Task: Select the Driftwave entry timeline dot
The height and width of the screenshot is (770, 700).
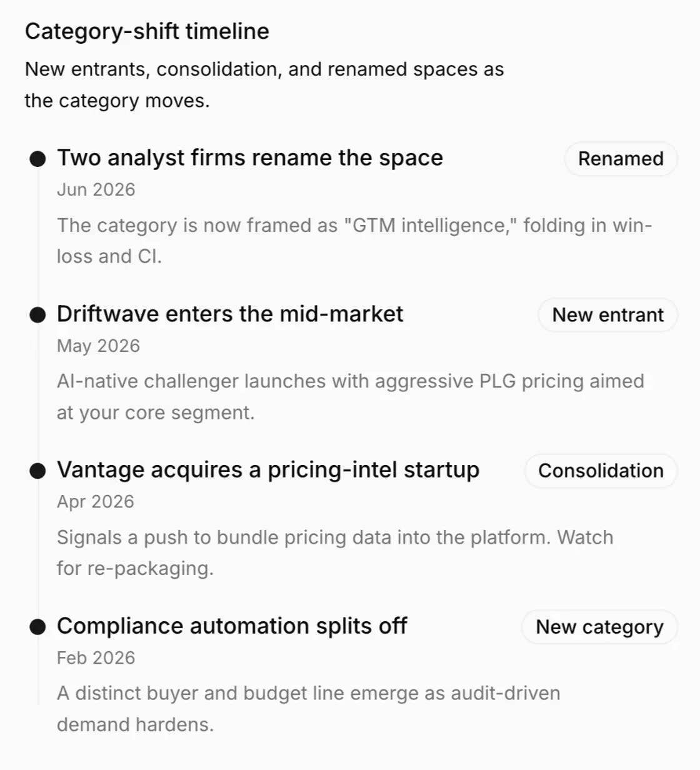Action: point(38,315)
